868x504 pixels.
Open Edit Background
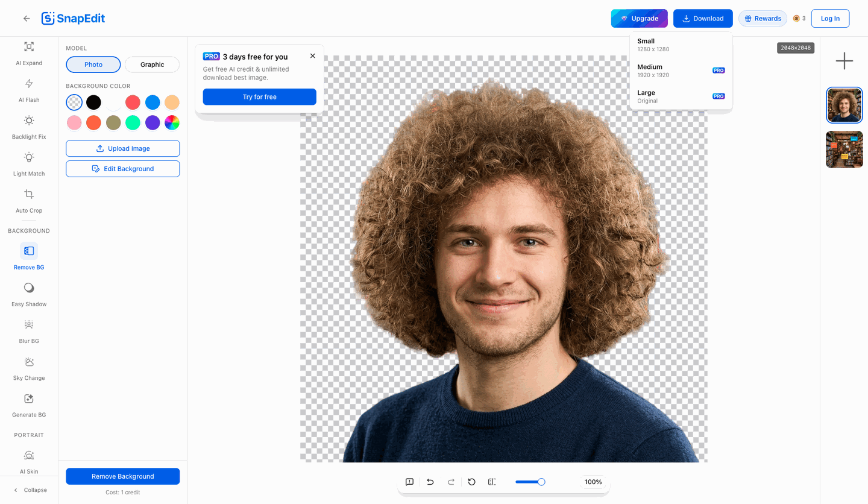point(123,169)
